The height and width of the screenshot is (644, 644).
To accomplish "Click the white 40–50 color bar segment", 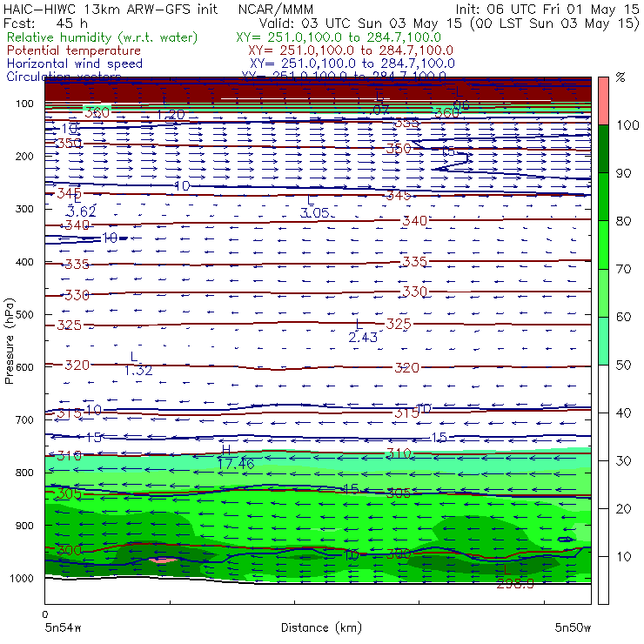I will coord(603,388).
